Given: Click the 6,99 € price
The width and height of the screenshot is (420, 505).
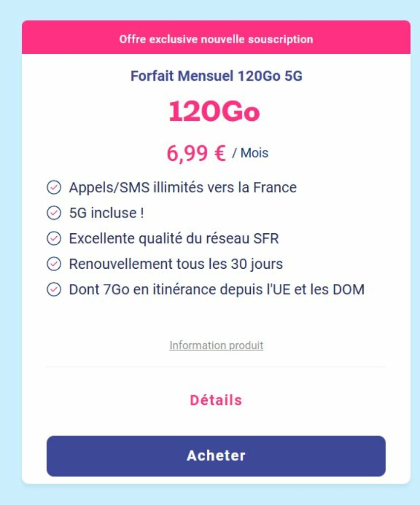Looking at the screenshot, I should point(196,154).
